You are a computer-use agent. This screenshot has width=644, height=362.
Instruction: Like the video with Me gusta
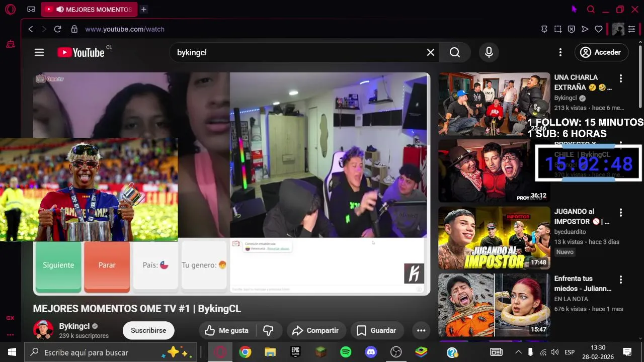click(x=227, y=330)
